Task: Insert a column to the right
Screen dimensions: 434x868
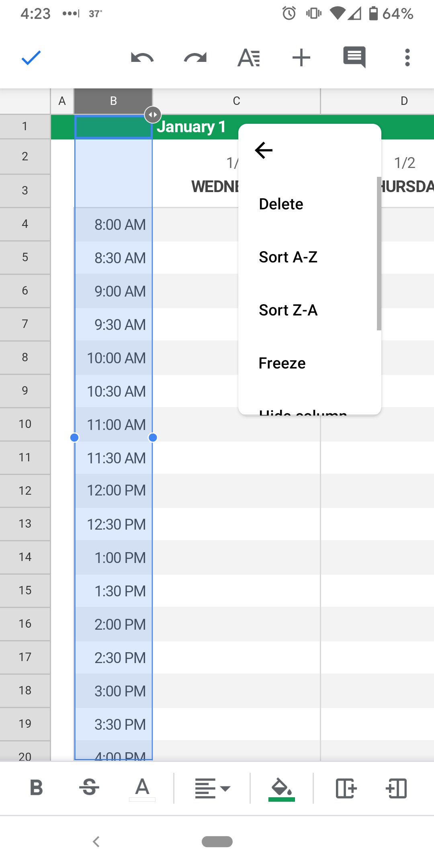Action: coord(346,788)
